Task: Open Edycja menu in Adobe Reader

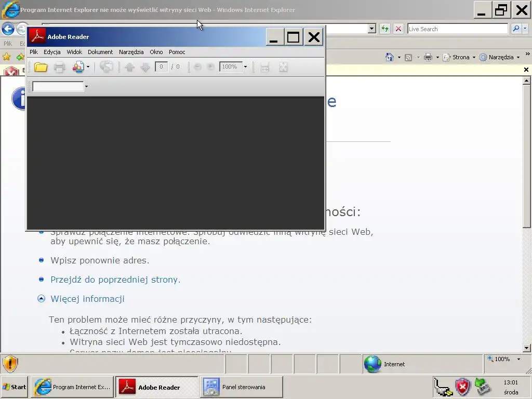Action: pos(52,52)
